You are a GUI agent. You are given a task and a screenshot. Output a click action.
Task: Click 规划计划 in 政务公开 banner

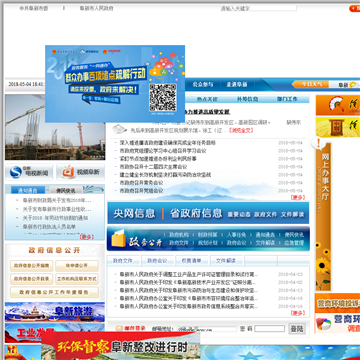[x=208, y=243]
